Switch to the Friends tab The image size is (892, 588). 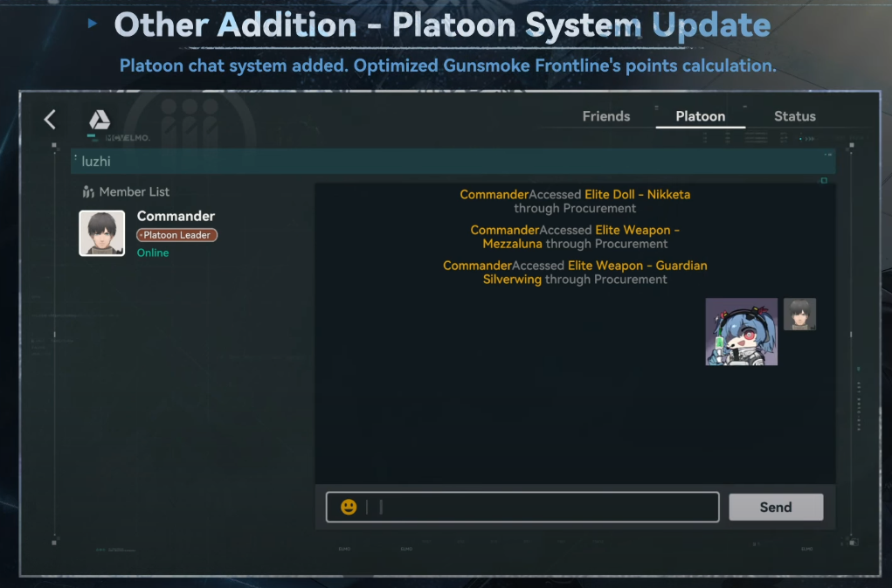(606, 116)
